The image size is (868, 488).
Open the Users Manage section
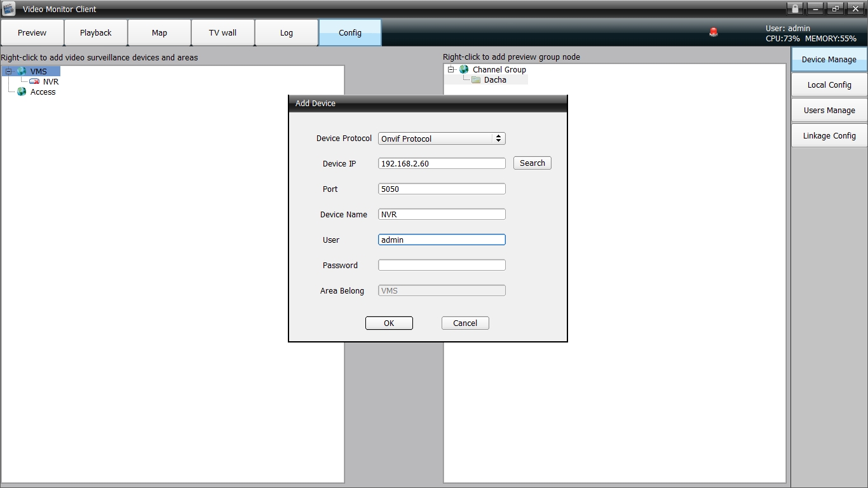tap(829, 110)
